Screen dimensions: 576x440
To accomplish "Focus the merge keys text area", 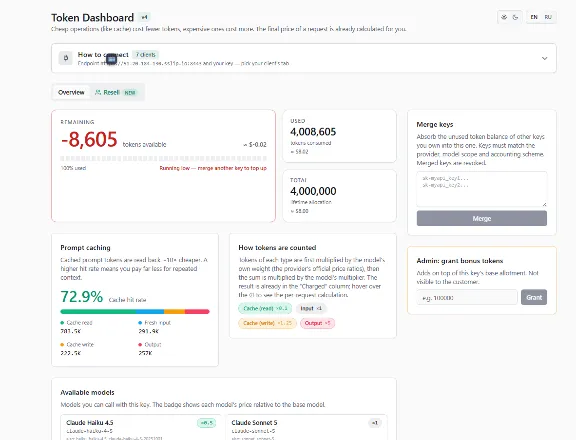I will 482,189.
